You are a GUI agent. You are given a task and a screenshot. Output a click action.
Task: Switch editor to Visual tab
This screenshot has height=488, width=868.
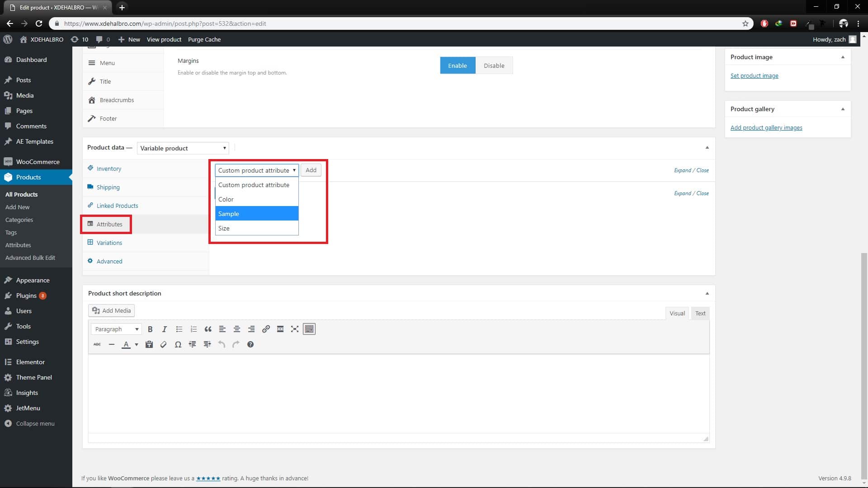click(677, 313)
